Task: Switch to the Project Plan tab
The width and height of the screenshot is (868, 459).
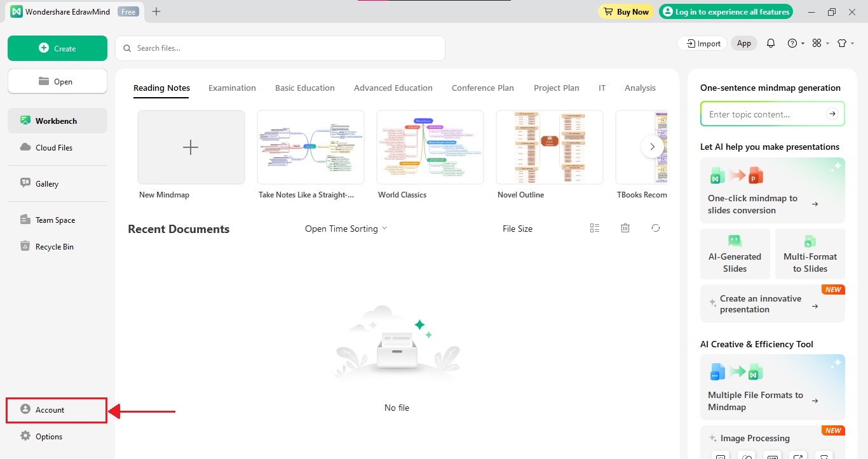Action: point(557,88)
